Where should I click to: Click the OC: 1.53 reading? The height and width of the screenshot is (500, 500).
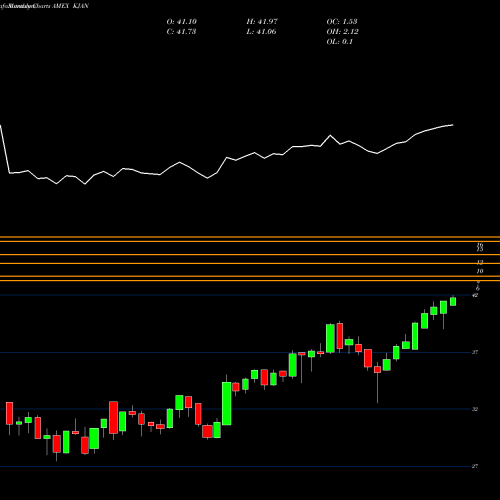tap(342, 22)
